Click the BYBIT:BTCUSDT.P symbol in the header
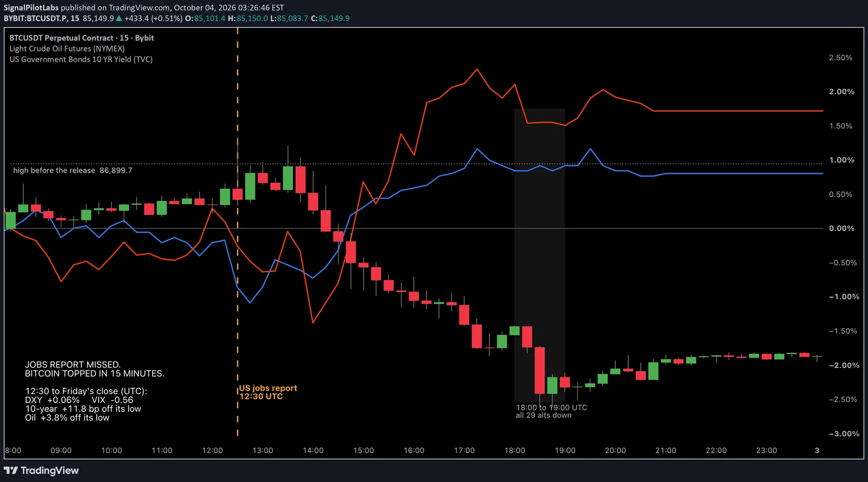The width and height of the screenshot is (868, 482). tap(36, 18)
